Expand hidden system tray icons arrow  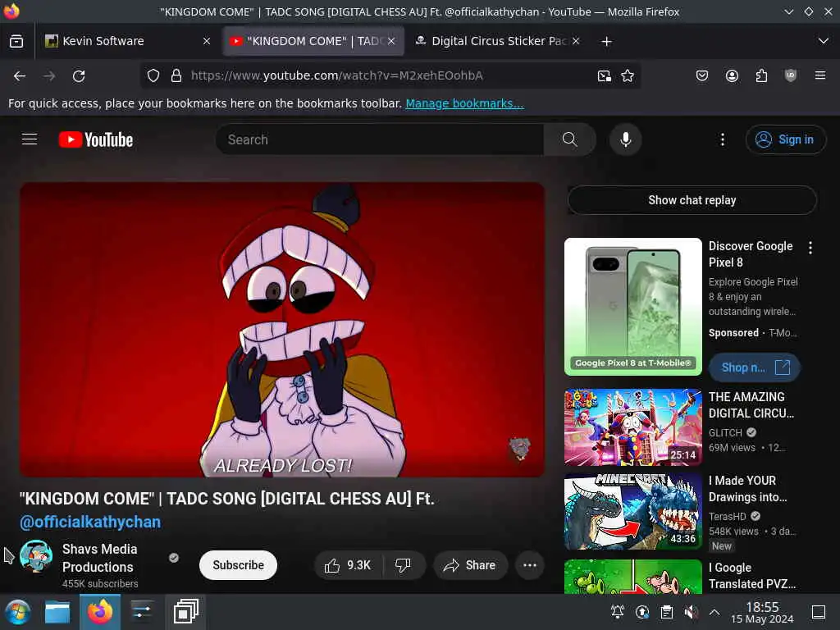click(714, 612)
